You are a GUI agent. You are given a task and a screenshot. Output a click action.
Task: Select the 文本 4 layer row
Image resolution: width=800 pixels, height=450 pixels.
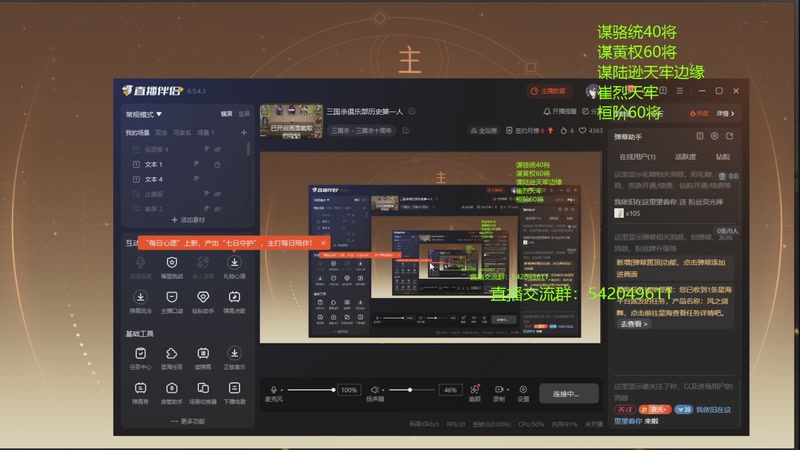(x=186, y=179)
